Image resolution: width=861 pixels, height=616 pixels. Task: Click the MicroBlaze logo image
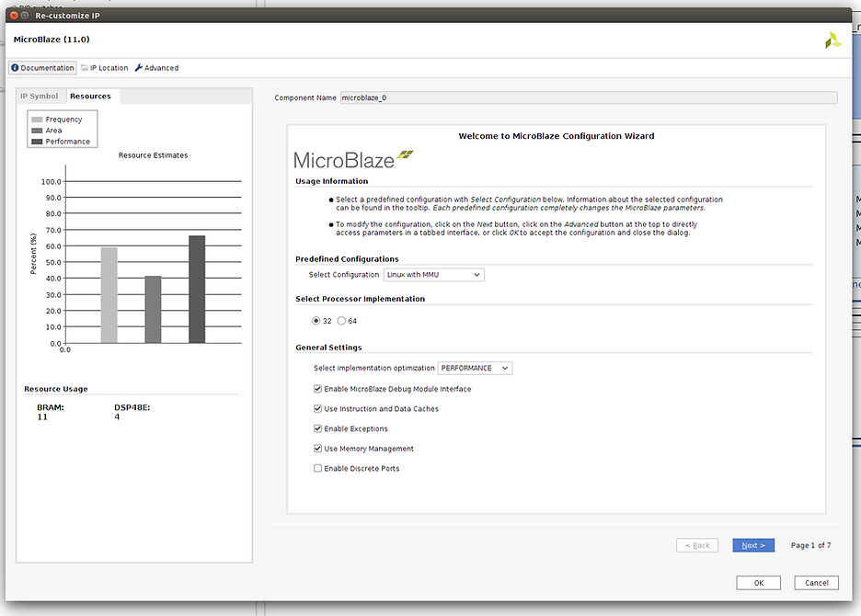[x=353, y=158]
